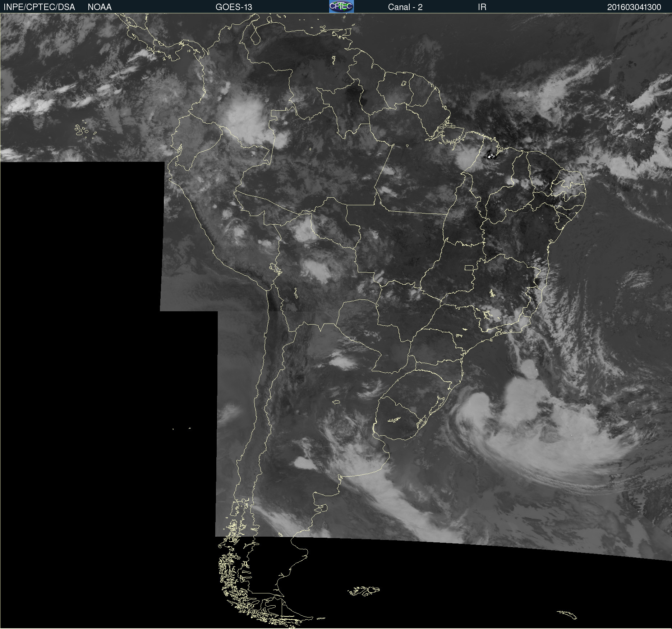672x629 pixels.
Task: Click the IR channel label
Action: (482, 7)
